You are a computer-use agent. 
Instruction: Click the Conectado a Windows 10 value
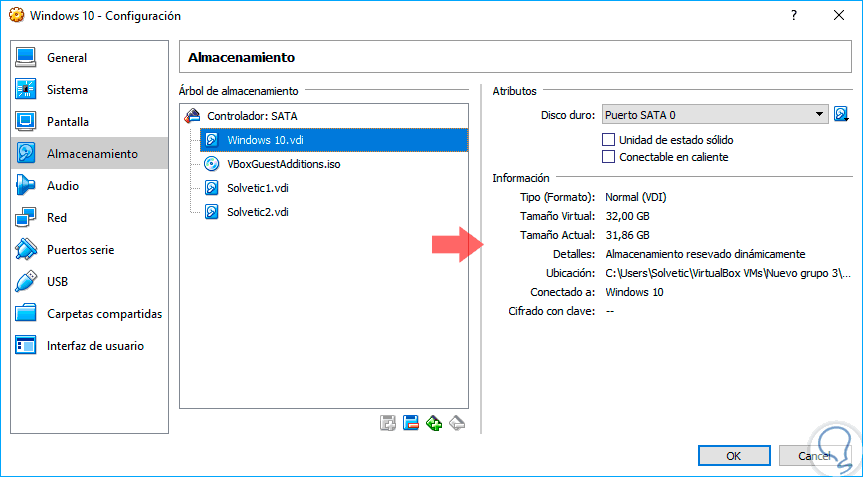(x=634, y=292)
